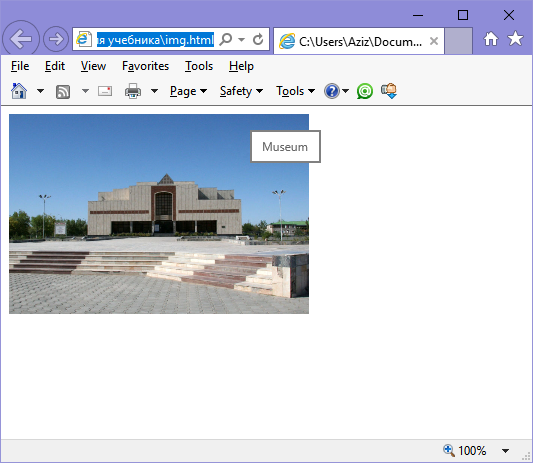Expand the Page dropdown menu

[188, 91]
